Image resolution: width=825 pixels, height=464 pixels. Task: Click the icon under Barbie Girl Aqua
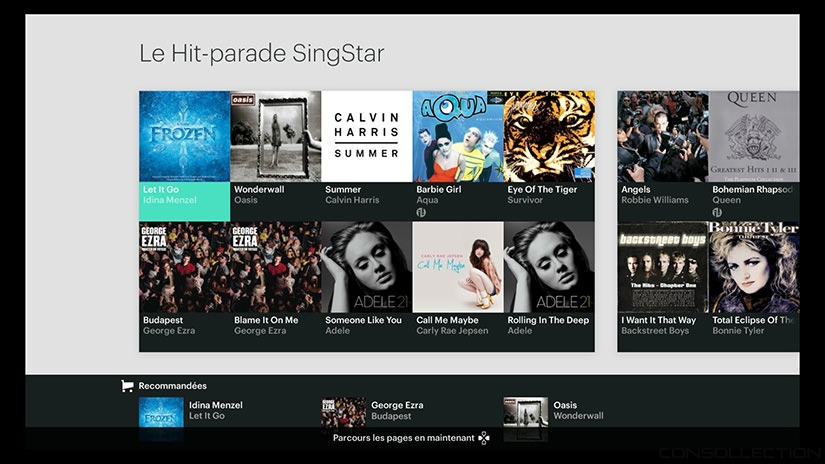pyautogui.click(x=421, y=212)
